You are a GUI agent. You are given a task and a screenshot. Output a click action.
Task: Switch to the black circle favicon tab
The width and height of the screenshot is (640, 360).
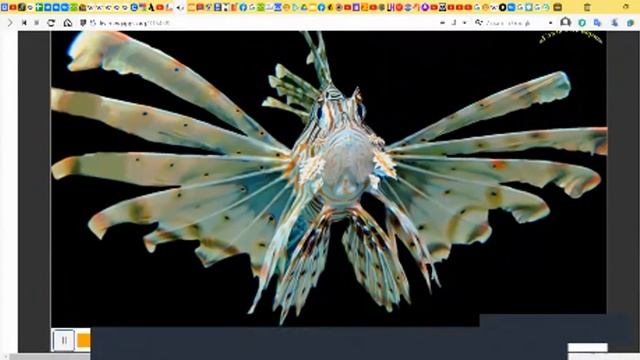tap(503, 7)
